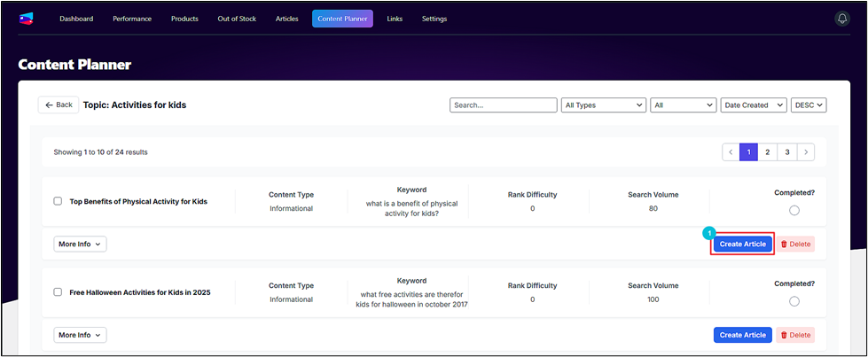Go to results page 3

[x=787, y=151]
